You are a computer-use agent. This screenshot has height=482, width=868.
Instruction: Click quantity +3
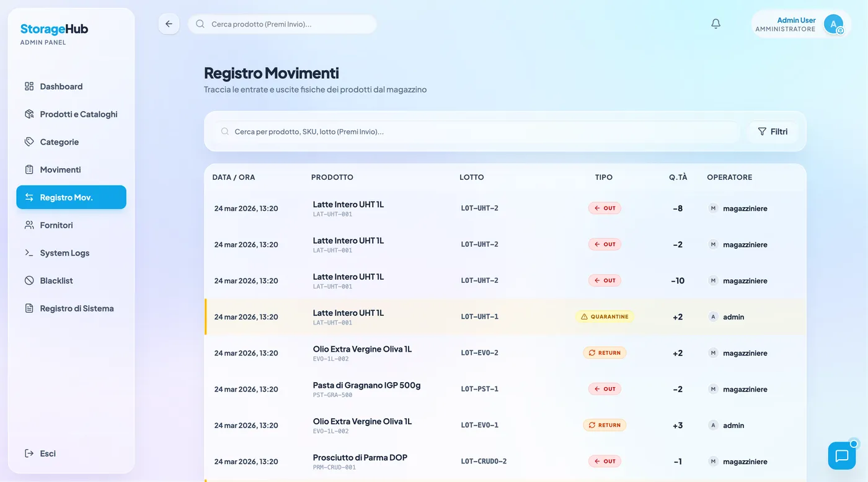pos(678,425)
